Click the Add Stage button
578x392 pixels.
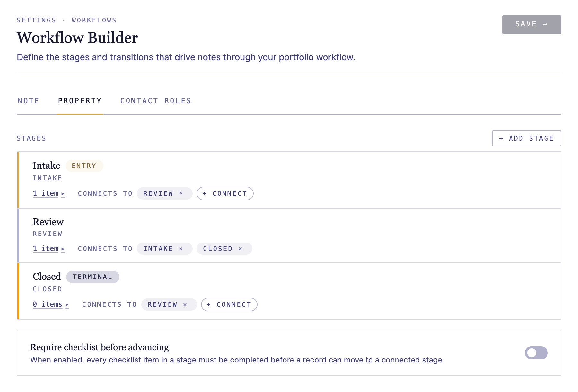point(526,138)
